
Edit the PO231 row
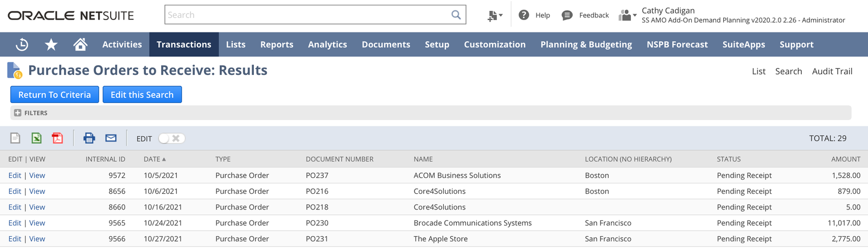pyautogui.click(x=15, y=238)
